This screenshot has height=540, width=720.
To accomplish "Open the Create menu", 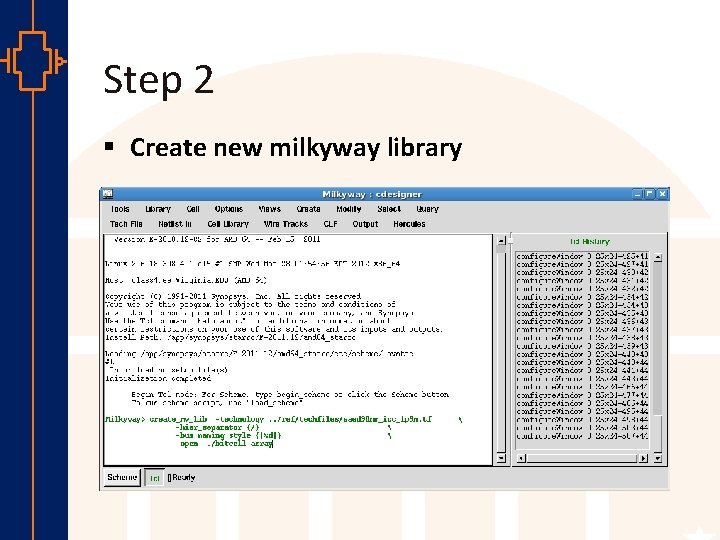I will click(308, 209).
